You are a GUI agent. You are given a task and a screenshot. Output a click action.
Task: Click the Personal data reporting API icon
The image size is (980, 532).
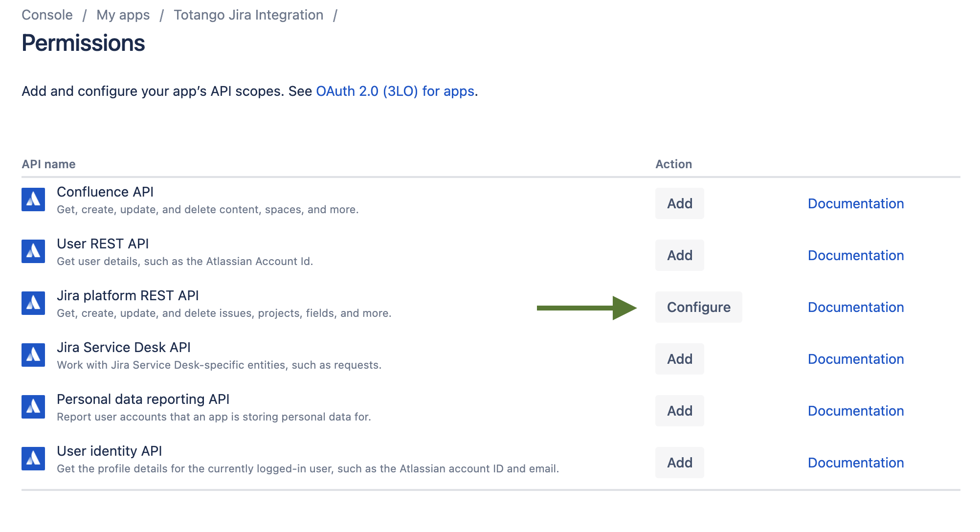(33, 407)
